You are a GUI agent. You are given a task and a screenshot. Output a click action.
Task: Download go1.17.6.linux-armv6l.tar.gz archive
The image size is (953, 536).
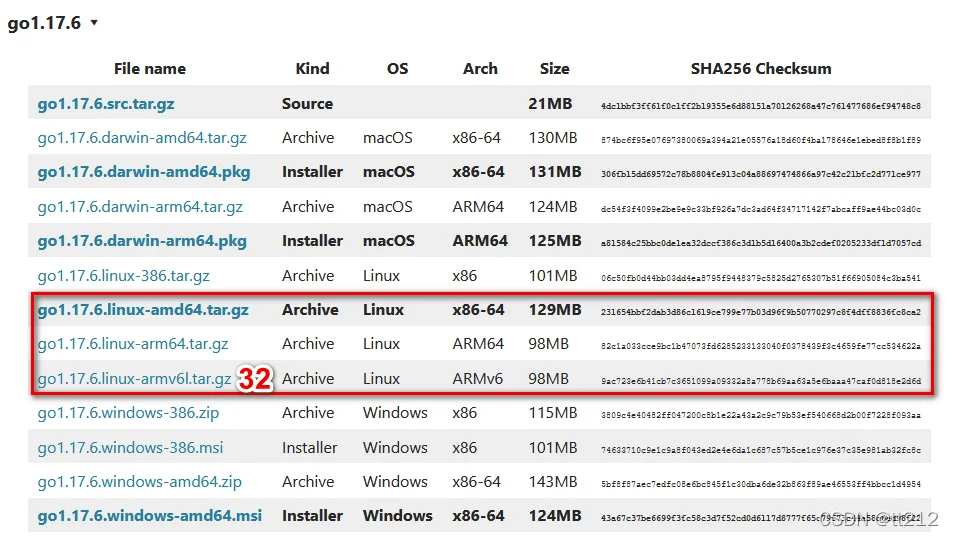coord(134,379)
